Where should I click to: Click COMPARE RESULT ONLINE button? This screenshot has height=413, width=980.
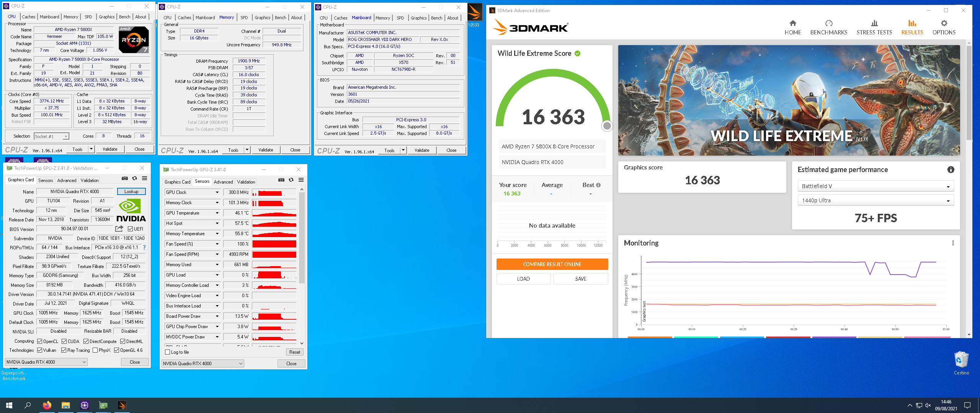(552, 264)
